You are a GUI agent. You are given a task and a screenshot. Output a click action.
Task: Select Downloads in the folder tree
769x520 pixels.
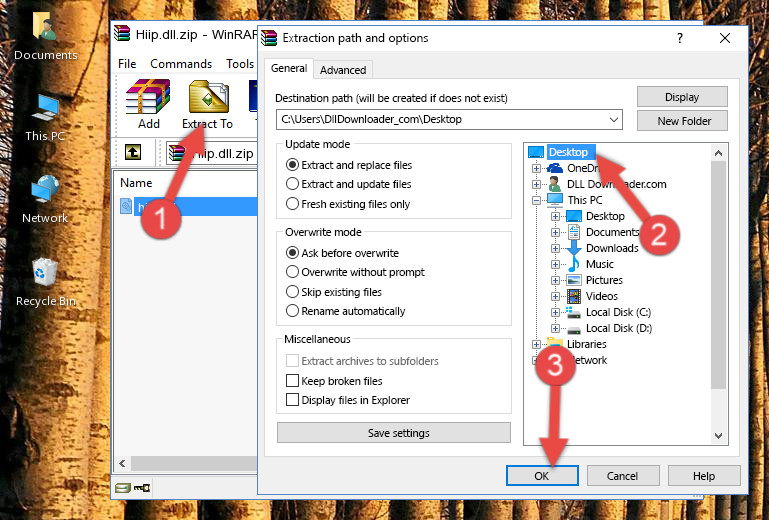pos(612,248)
